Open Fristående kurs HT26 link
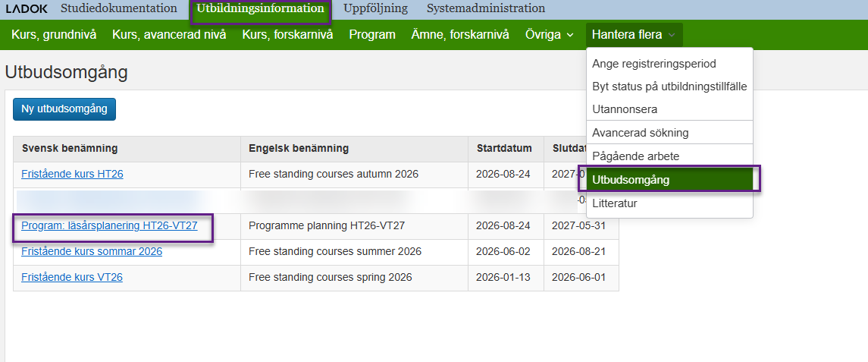 pyautogui.click(x=72, y=174)
